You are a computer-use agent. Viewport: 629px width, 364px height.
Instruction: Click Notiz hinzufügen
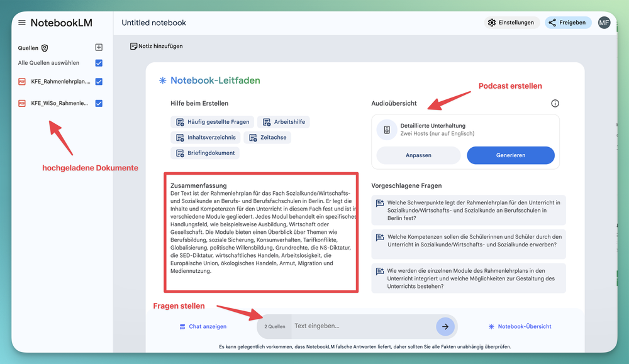point(157,46)
